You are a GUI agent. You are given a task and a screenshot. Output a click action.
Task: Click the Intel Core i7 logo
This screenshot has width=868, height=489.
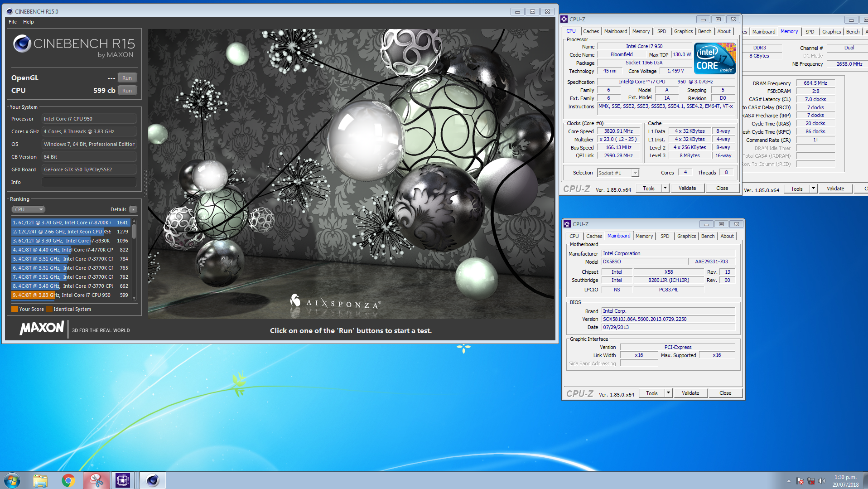(x=714, y=58)
